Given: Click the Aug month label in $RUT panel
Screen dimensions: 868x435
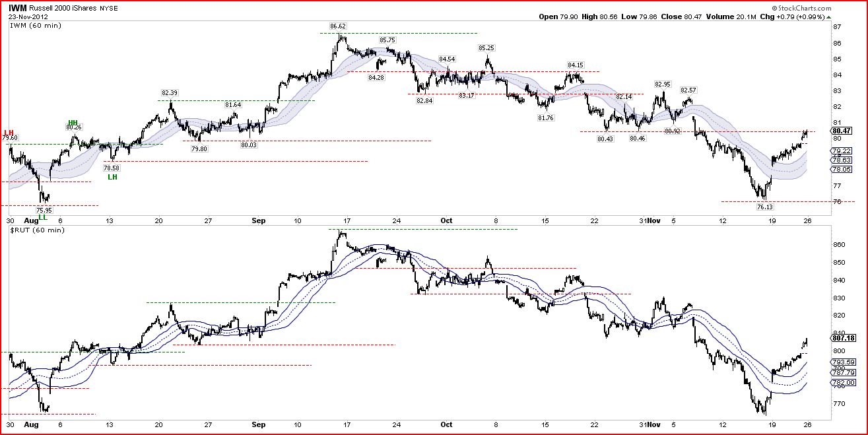Looking at the screenshot, I should pos(32,425).
